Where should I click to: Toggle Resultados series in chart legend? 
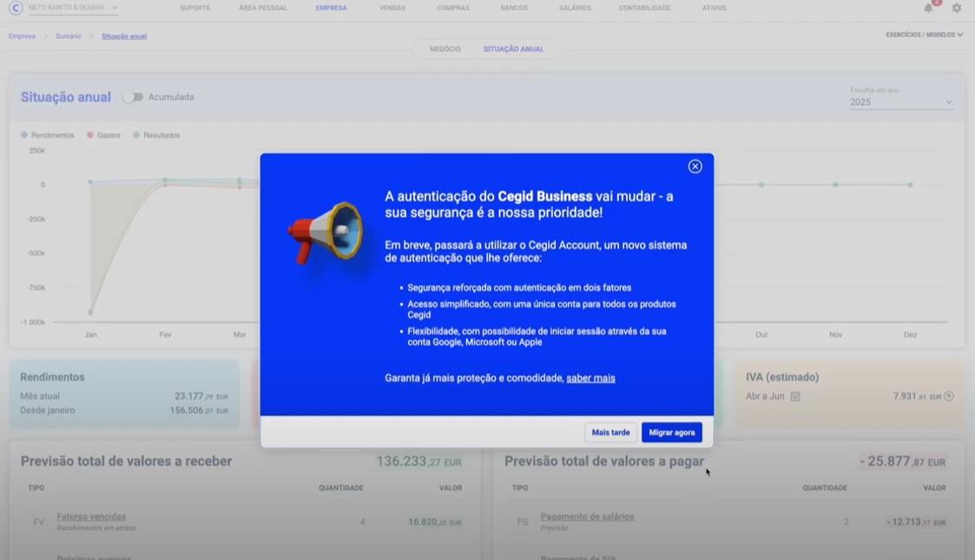156,135
